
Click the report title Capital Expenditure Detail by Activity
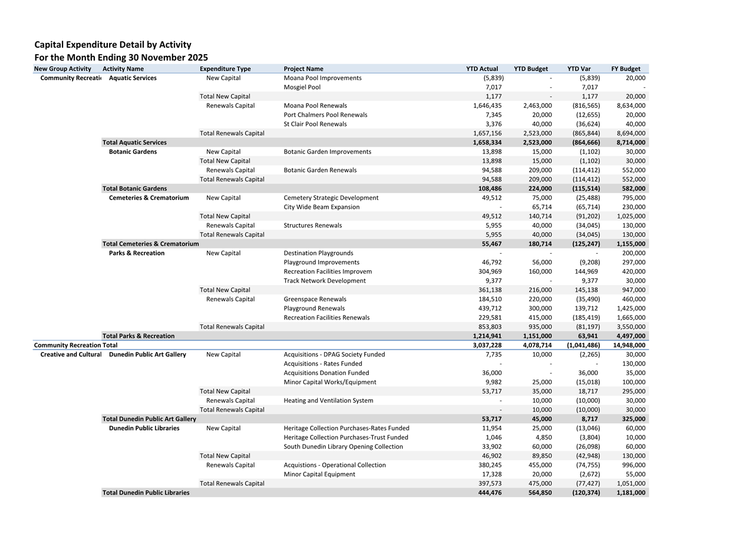113,45
